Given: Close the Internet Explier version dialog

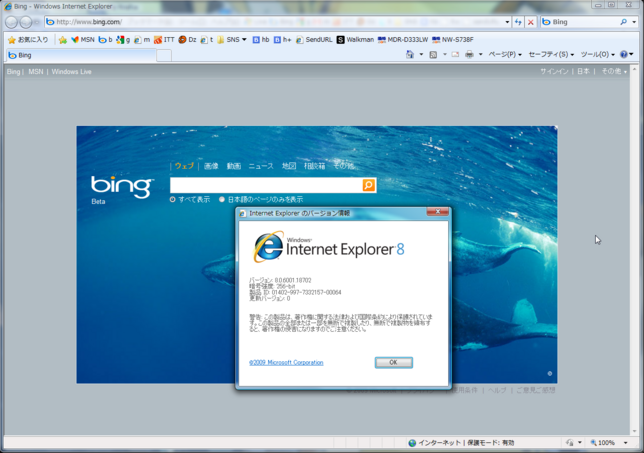Looking at the screenshot, I should [437, 212].
